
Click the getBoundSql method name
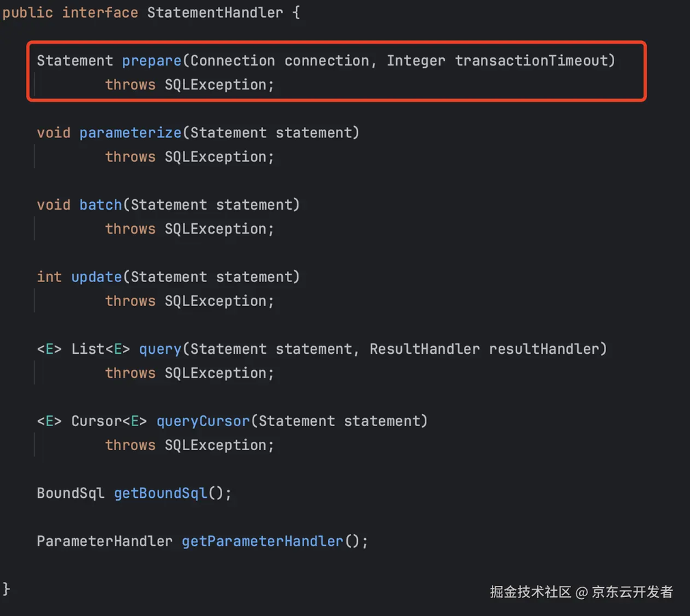click(x=160, y=494)
